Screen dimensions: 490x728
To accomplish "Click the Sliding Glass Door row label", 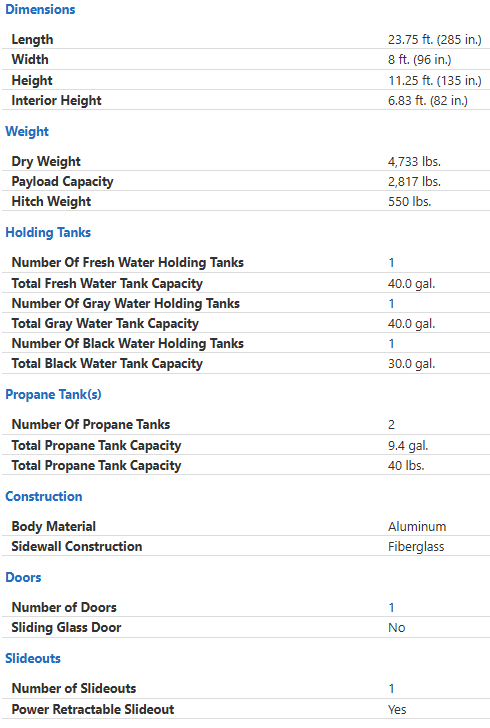I will [x=66, y=627].
